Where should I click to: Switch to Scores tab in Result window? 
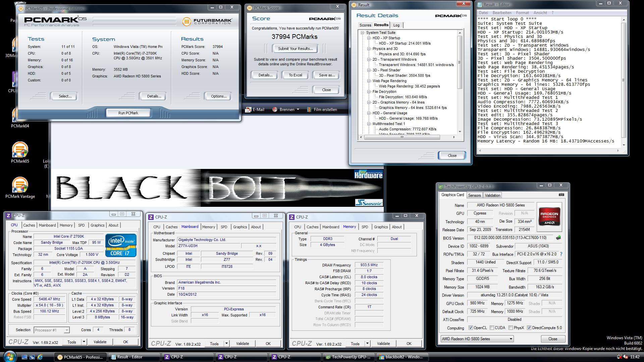(365, 25)
